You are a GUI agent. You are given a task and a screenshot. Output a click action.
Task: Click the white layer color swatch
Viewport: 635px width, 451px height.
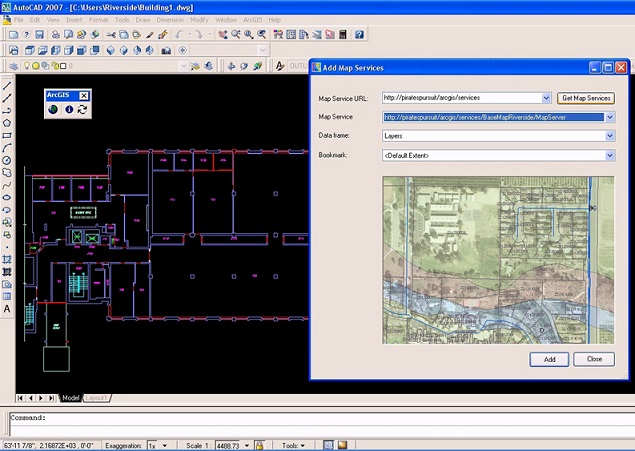coord(63,66)
